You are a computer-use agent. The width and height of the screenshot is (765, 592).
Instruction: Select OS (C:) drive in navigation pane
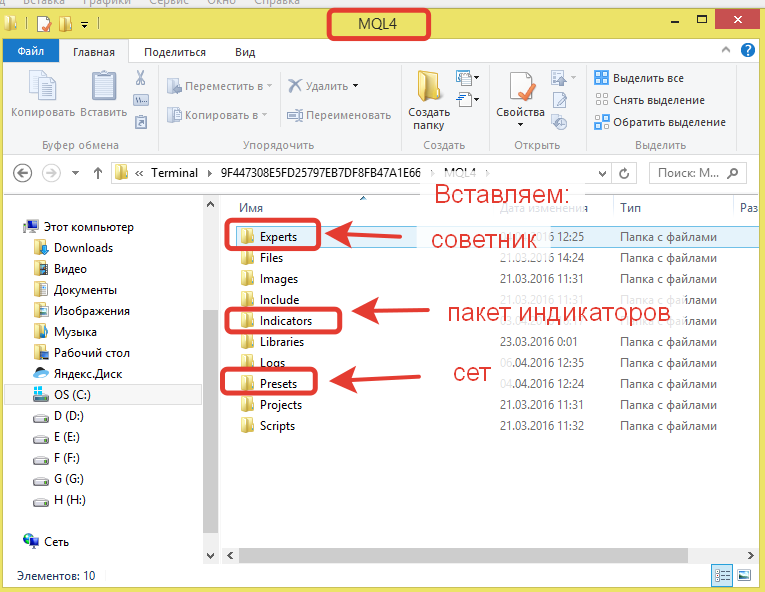(x=72, y=394)
